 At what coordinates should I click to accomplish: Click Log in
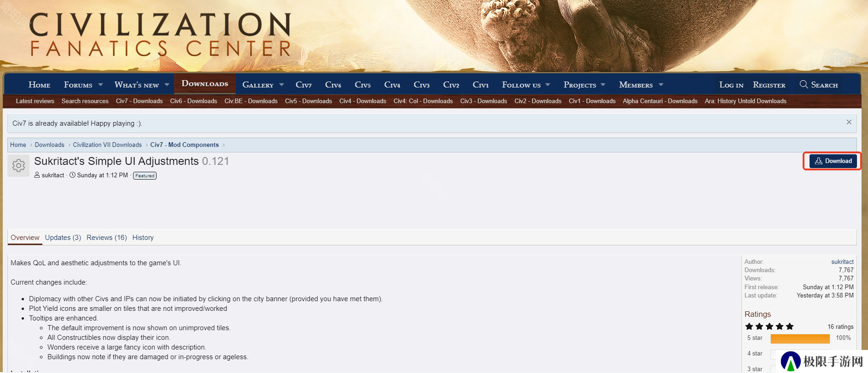731,85
